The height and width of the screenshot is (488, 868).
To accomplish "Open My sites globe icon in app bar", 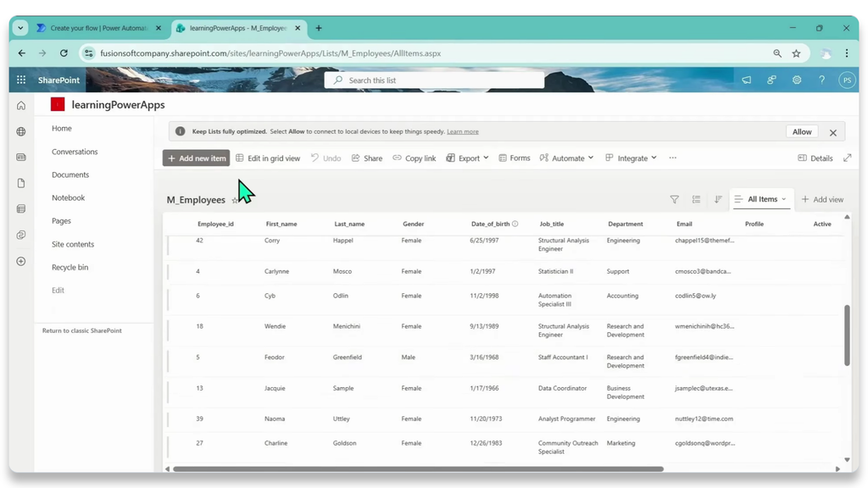I will (21, 131).
